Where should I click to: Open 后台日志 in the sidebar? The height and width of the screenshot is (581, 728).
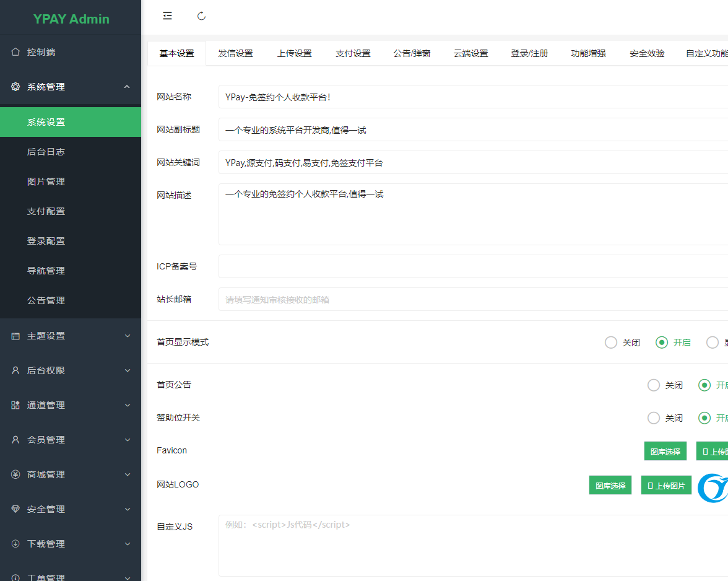tap(71, 152)
